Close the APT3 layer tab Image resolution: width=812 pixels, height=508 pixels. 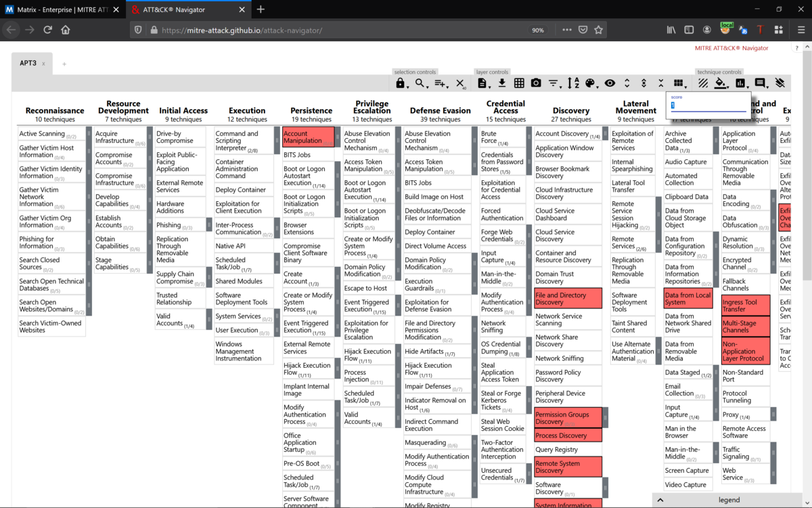[43, 64]
